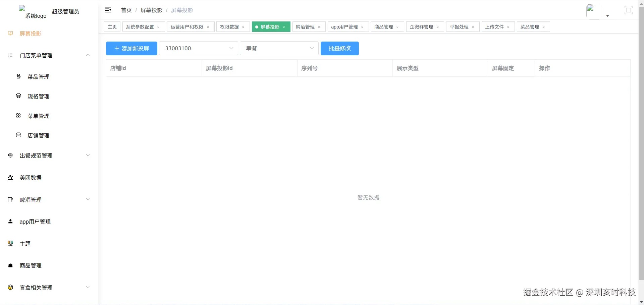Close the app用户管理 tab
This screenshot has height=305, width=644.
(x=362, y=27)
